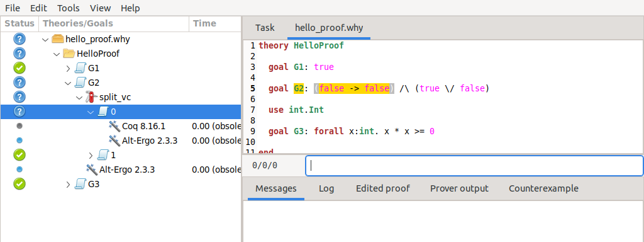Switch to the Messages tab

276,188
